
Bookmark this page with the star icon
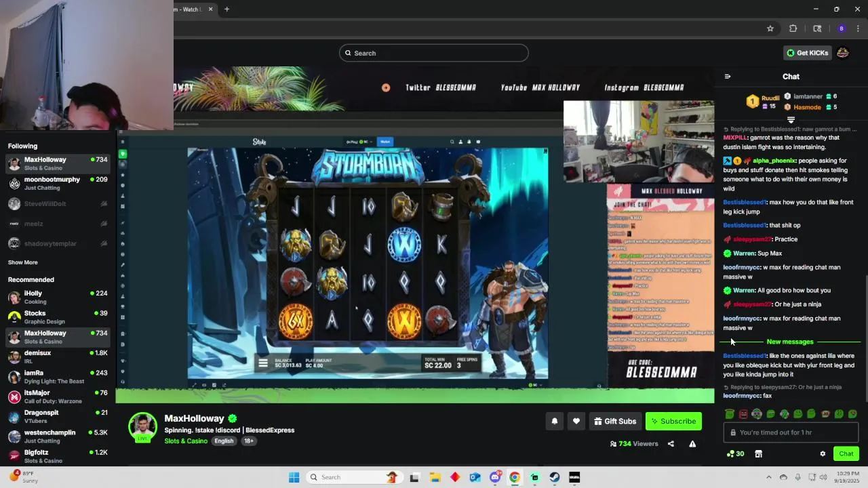(x=770, y=28)
